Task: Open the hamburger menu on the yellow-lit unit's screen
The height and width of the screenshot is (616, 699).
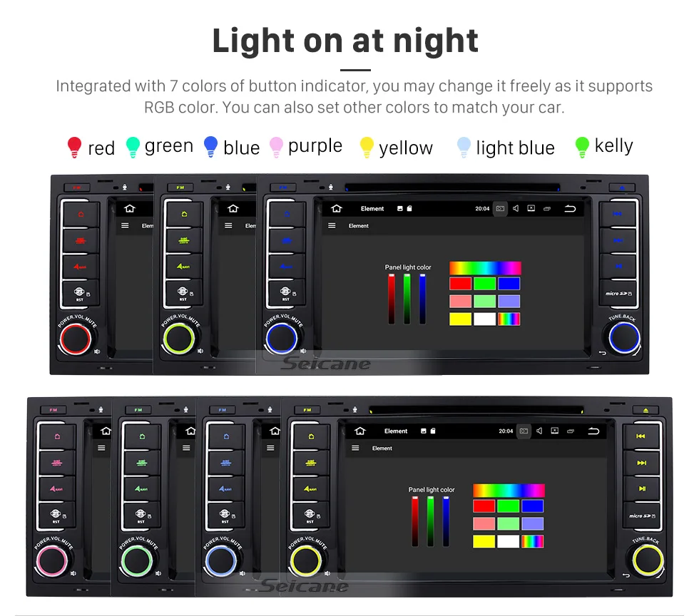Action: (x=355, y=448)
